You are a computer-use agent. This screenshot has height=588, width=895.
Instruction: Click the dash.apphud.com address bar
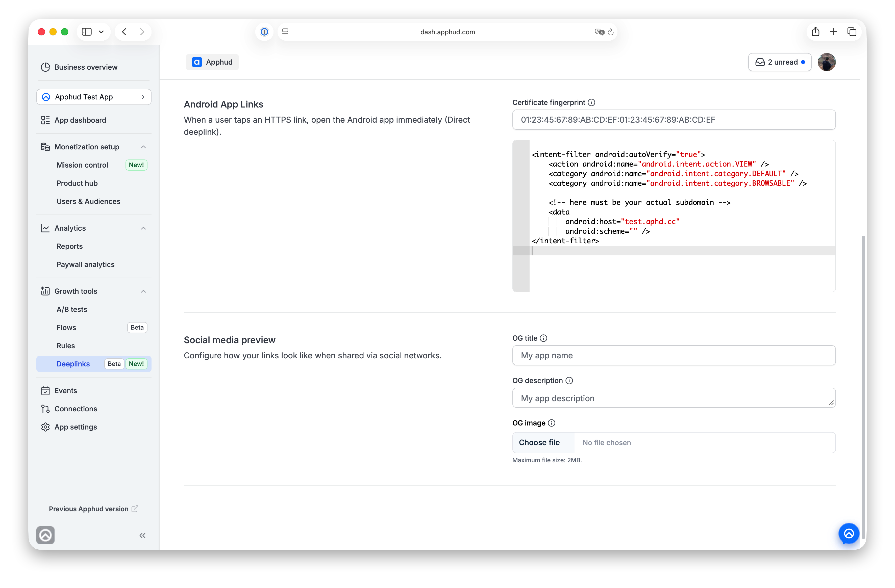[447, 32]
